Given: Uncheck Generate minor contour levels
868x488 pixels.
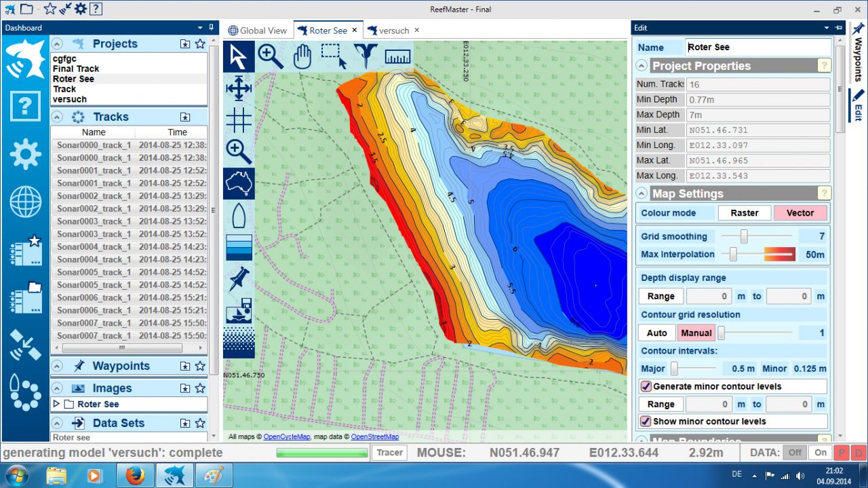Looking at the screenshot, I should 646,386.
